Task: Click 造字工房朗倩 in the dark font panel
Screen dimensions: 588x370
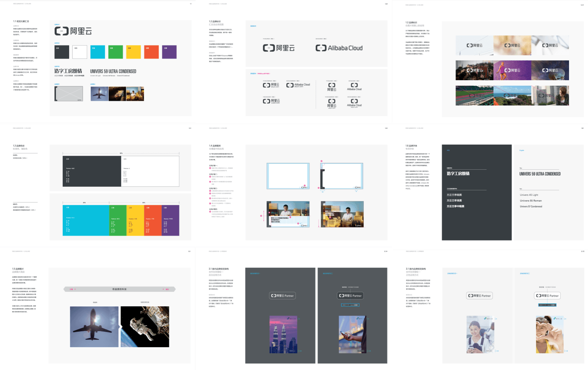Action: 458,174
